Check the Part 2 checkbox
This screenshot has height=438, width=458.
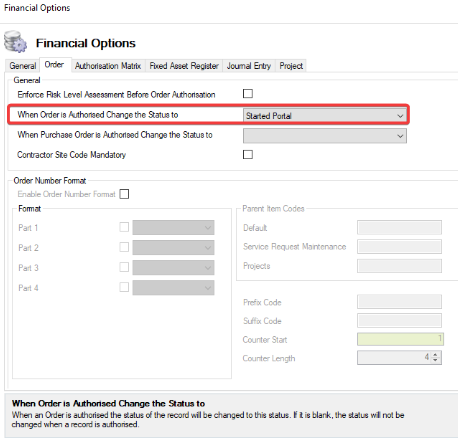point(124,247)
